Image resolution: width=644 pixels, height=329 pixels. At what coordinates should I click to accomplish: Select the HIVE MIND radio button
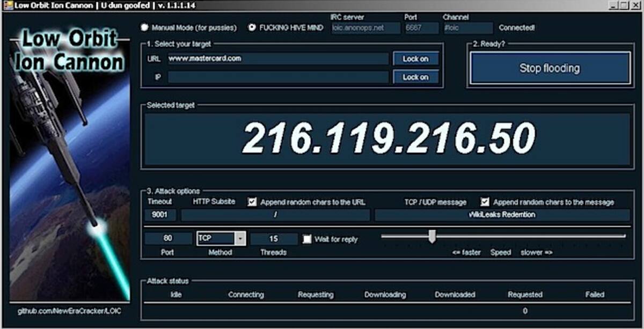click(x=252, y=27)
